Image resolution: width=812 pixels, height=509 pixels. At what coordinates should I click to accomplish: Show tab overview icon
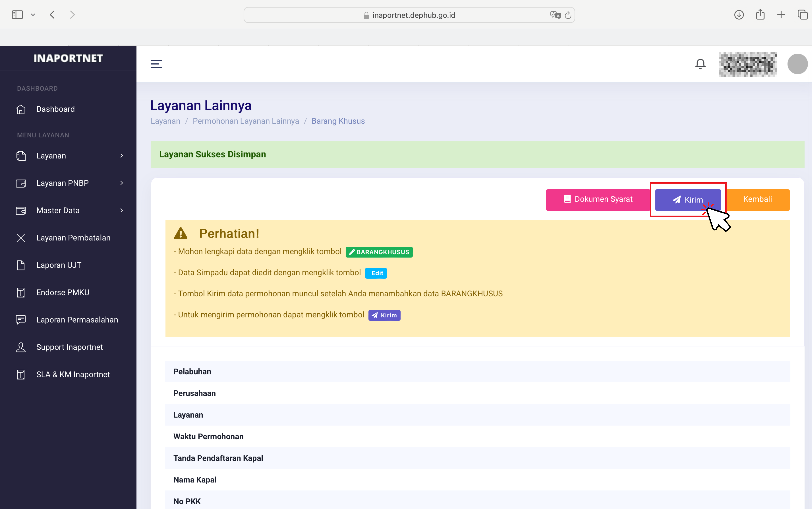pos(802,15)
